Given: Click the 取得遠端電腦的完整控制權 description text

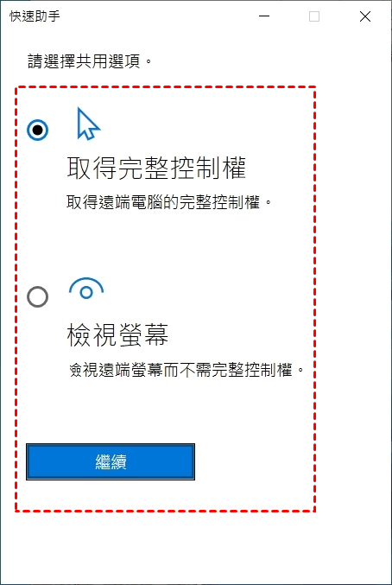Looking at the screenshot, I should click(170, 202).
